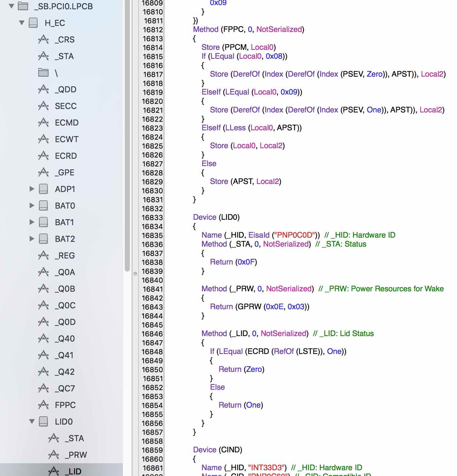Viewport: 457px width, 476px height.
Task: Click the ADP1 device icon
Action: (x=43, y=189)
